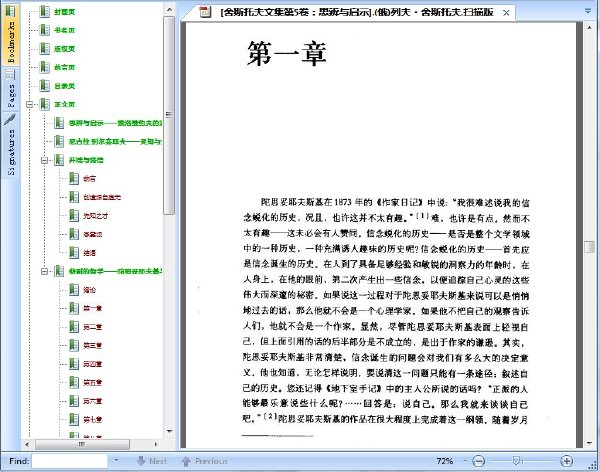Adjust the zoom slider handle

(x=516, y=461)
